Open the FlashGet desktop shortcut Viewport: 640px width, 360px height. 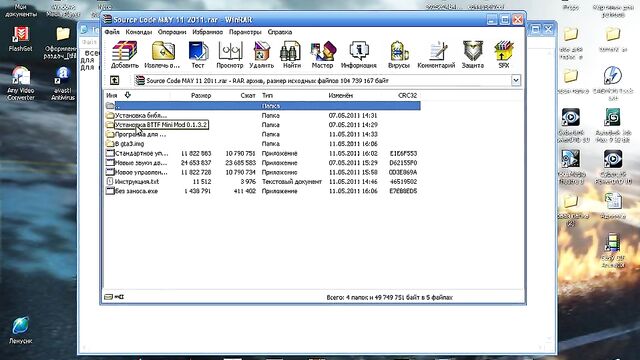point(20,39)
